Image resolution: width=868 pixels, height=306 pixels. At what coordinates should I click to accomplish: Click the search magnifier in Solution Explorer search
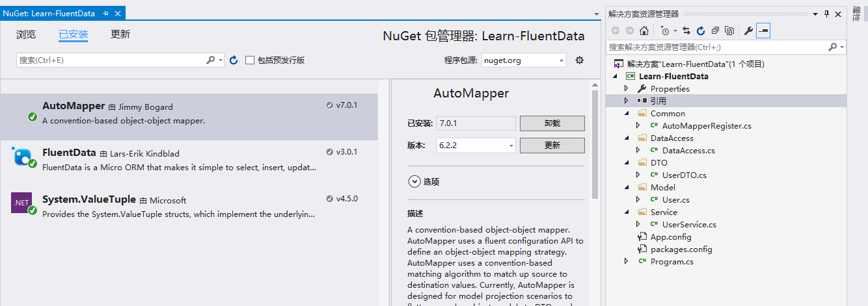832,47
